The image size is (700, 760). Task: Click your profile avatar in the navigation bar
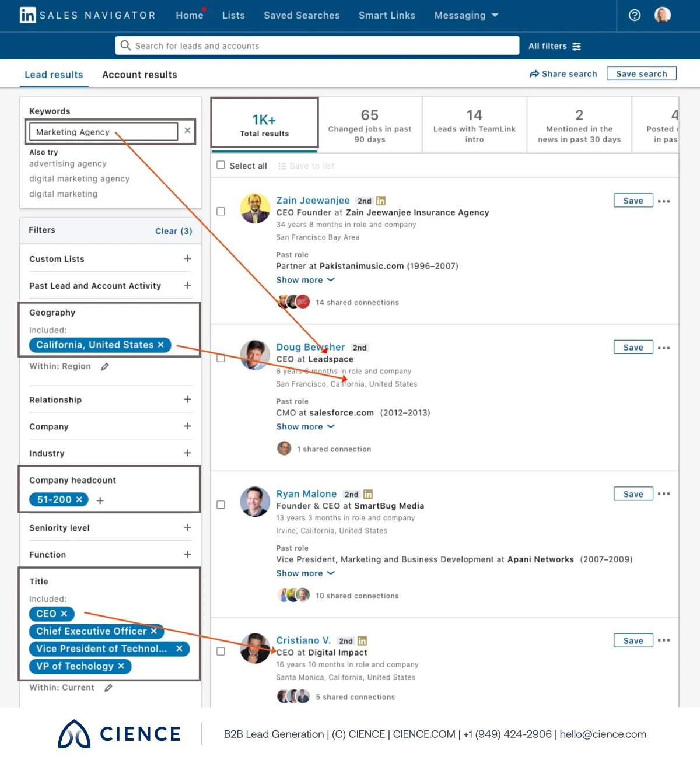tap(663, 15)
